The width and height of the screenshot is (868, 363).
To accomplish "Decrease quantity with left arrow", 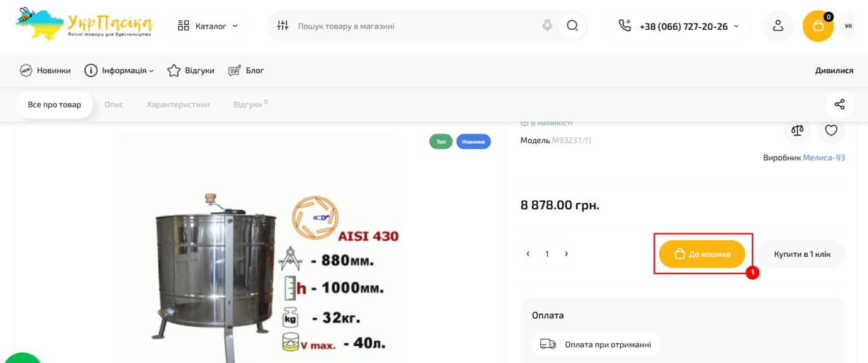I will click(x=528, y=254).
